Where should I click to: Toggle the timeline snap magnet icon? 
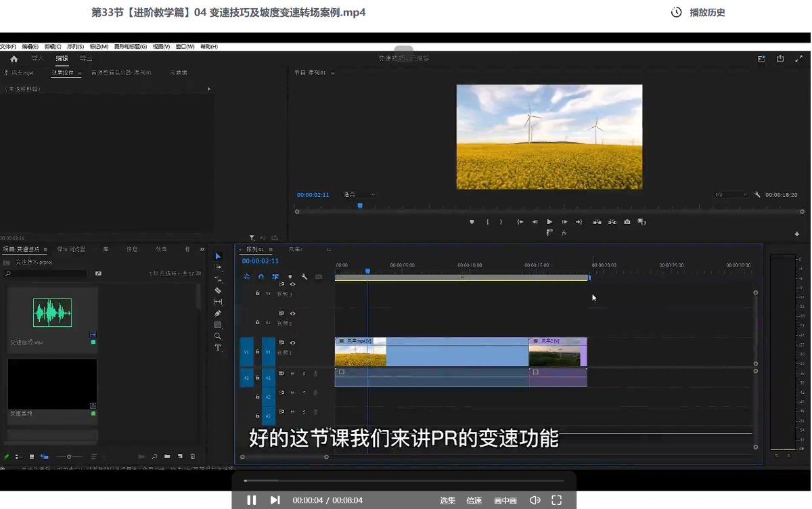click(261, 277)
